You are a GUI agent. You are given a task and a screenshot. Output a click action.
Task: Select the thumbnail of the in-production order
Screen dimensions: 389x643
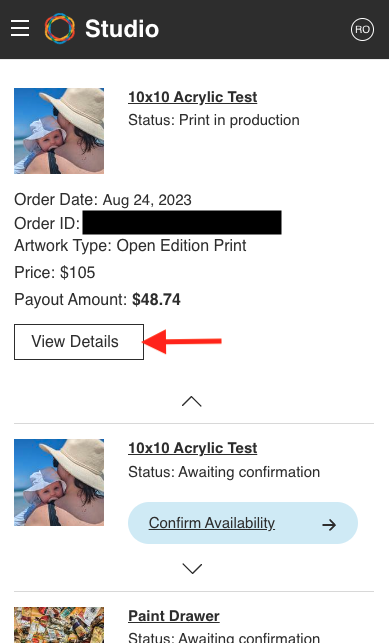pyautogui.click(x=59, y=131)
